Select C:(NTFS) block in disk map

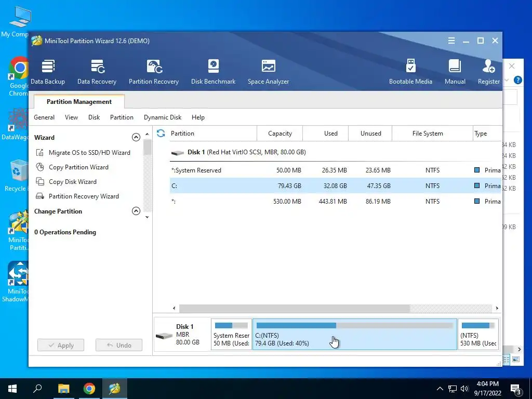click(x=354, y=334)
